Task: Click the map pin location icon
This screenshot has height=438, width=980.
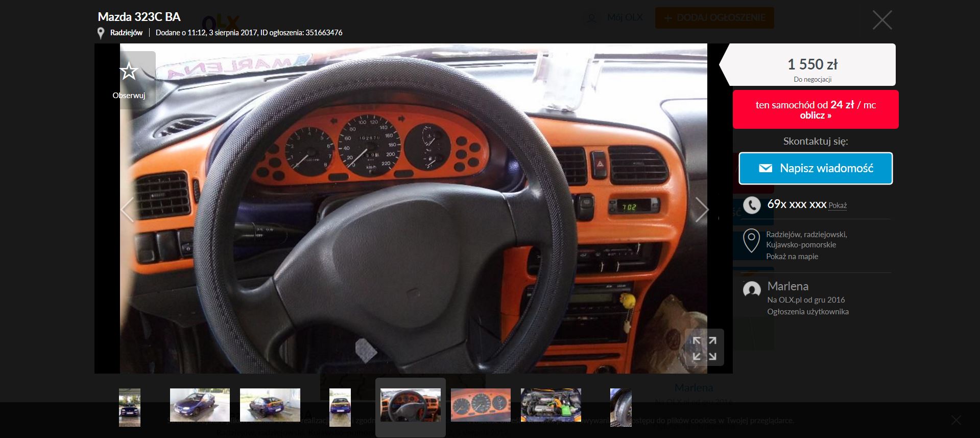Action: 751,241
